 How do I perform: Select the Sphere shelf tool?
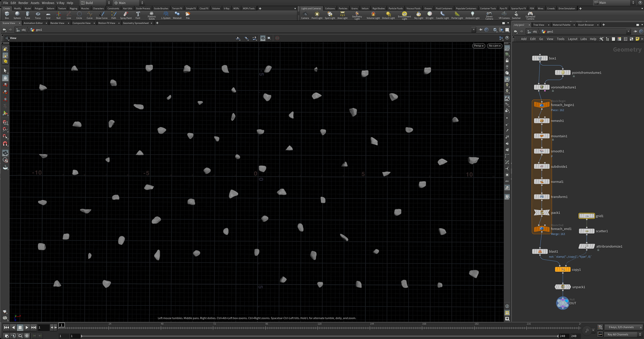pos(17,15)
